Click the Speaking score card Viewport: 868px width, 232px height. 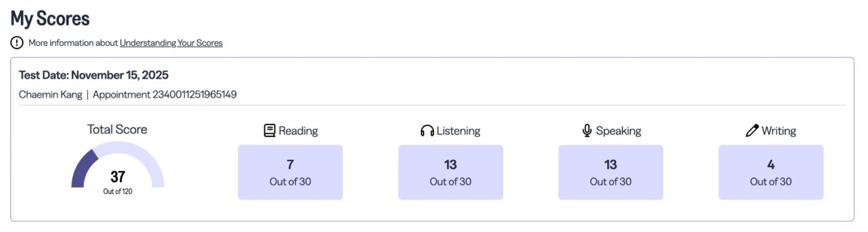tap(610, 172)
